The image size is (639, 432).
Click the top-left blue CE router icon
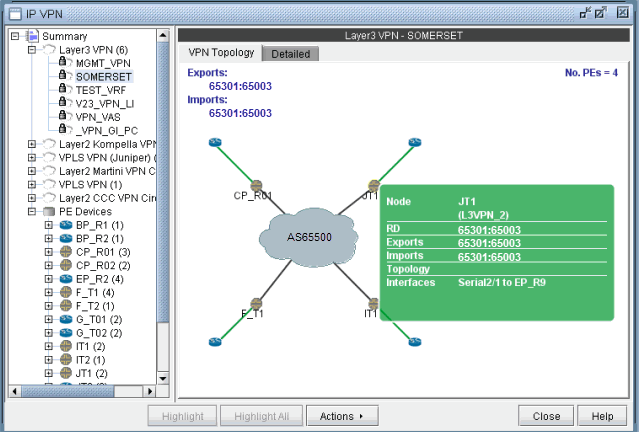(x=214, y=142)
